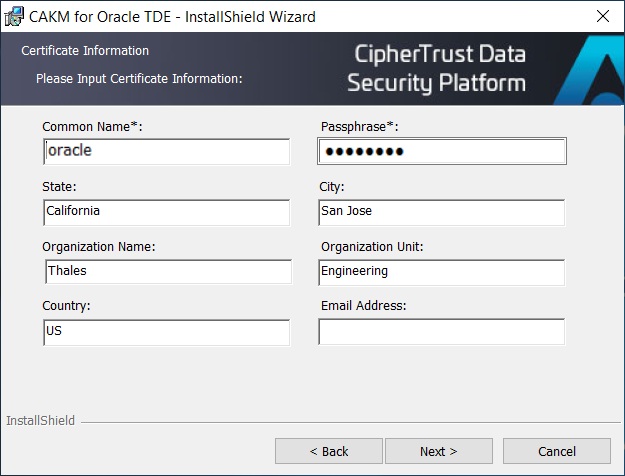This screenshot has height=476, width=625.
Task: Select the State field containing California
Action: click(x=167, y=212)
